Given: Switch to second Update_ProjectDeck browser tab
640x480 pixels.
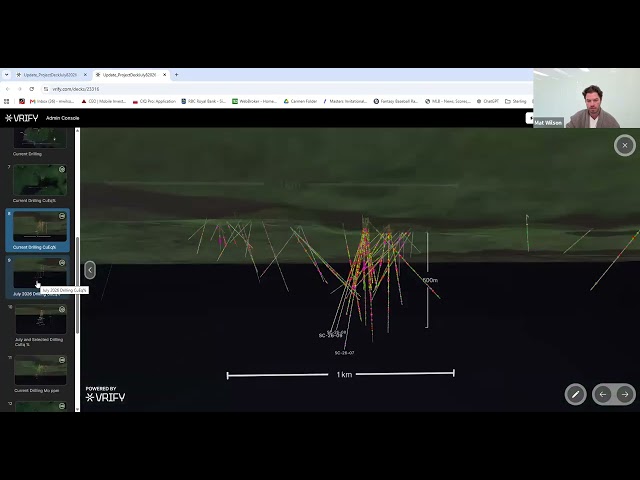Looking at the screenshot, I should (x=129, y=75).
